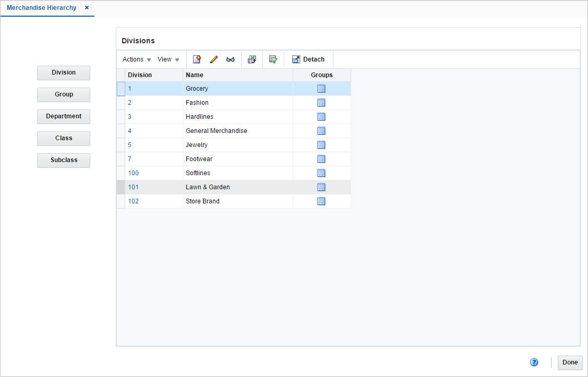Click the Query by Example filter icon
The image size is (588, 377).
coord(273,59)
